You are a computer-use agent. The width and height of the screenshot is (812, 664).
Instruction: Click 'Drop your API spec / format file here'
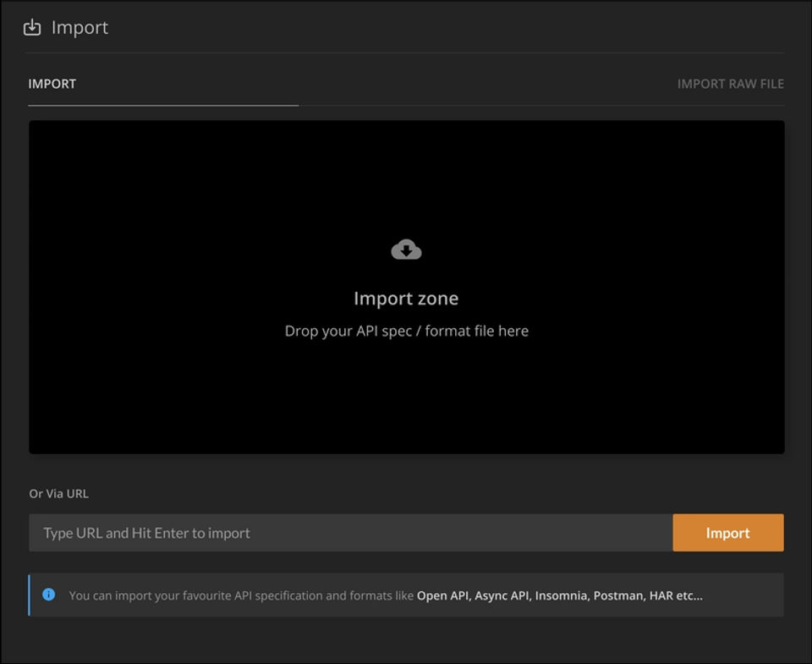click(407, 331)
